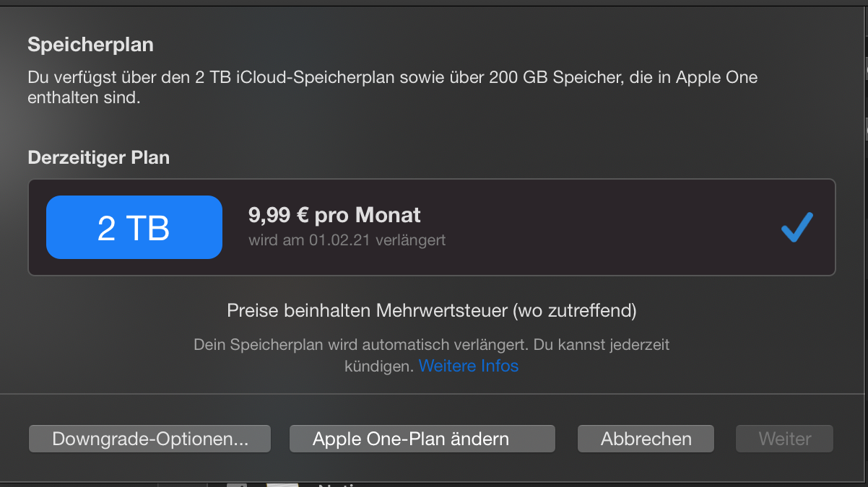Click the Derzeitiger Plan label
The image size is (868, 487).
(98, 157)
